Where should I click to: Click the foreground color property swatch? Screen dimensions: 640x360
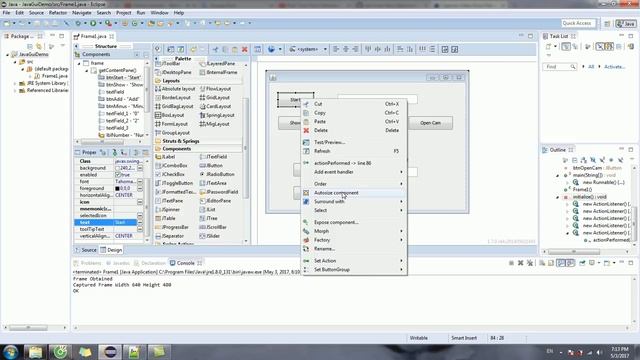tap(118, 189)
